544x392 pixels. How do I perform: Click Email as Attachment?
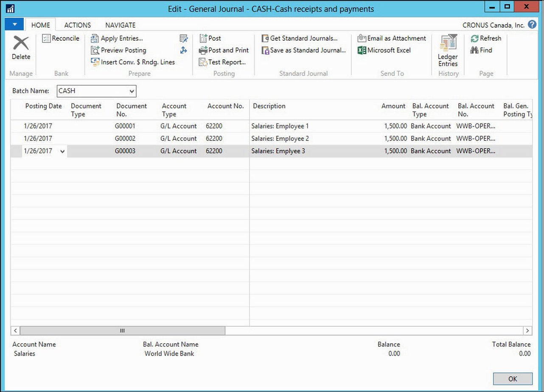(392, 38)
